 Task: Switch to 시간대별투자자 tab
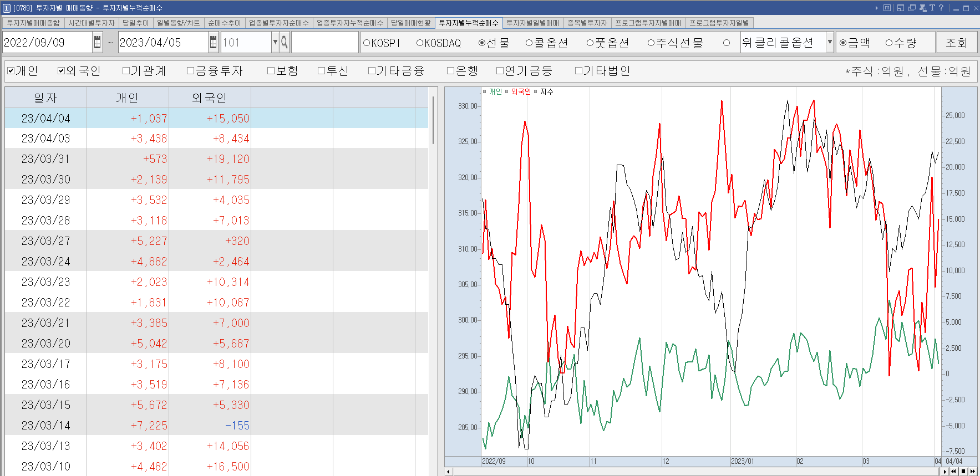coord(92,23)
